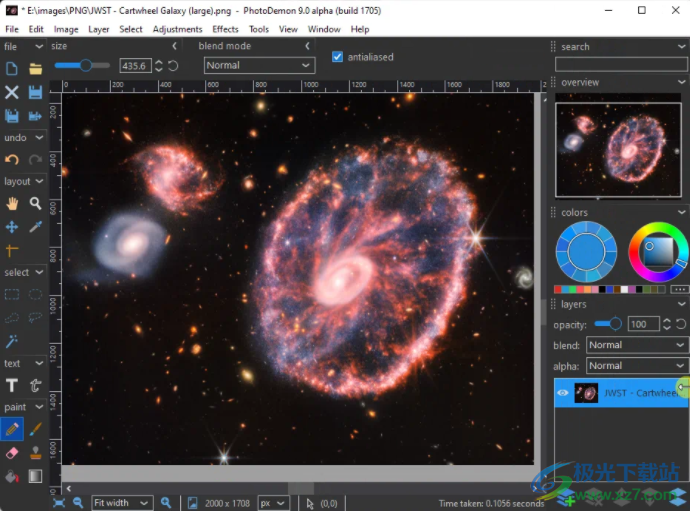The image size is (690, 511).
Task: Click the overview navigator thumbnail
Action: (618, 149)
